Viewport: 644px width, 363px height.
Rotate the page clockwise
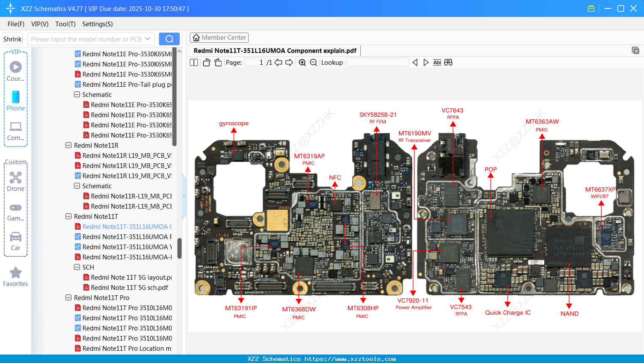tap(217, 62)
